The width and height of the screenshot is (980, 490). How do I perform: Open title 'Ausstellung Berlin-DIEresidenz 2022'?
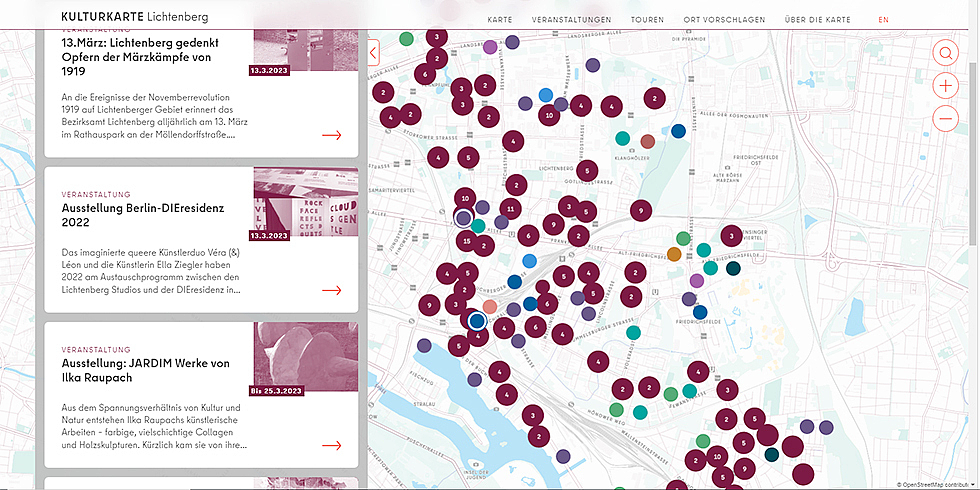(x=142, y=214)
